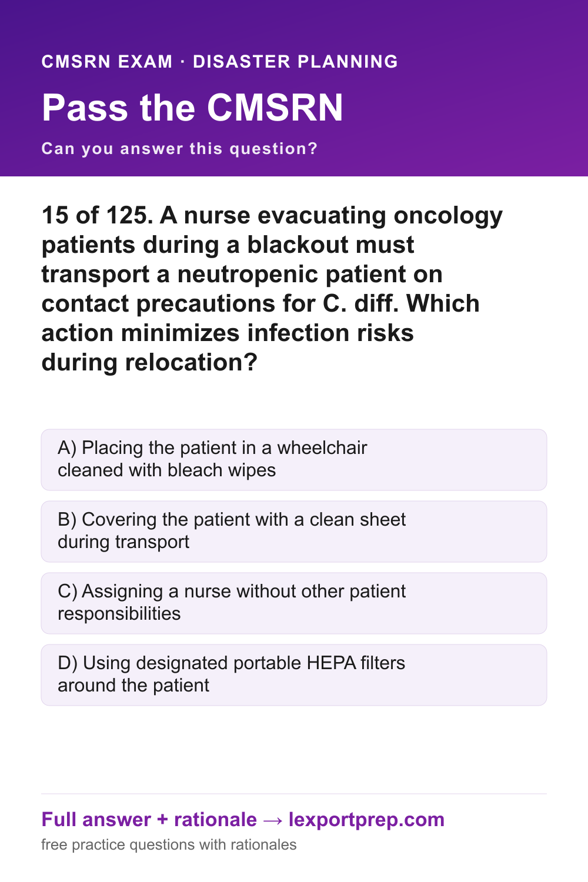
Task: Click the 'D)' letter of last option
Action: coord(68,663)
